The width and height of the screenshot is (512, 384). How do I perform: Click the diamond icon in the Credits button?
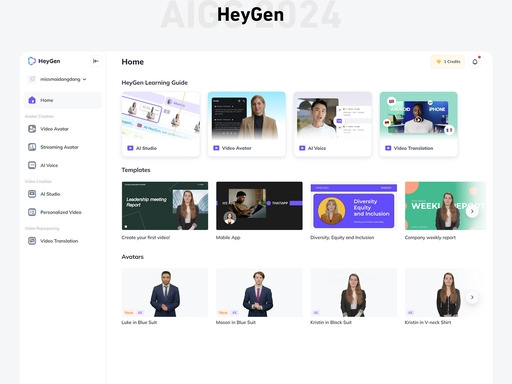coord(439,62)
